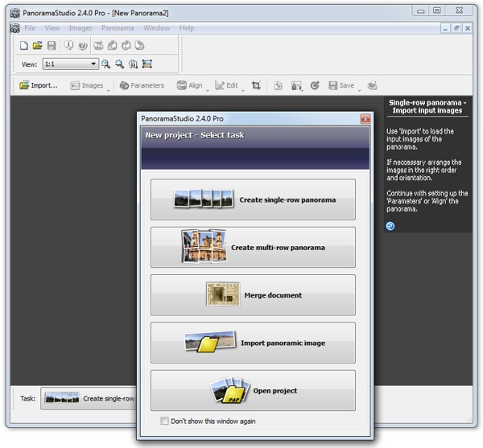Click the Open folder icon in toolbar

37,46
